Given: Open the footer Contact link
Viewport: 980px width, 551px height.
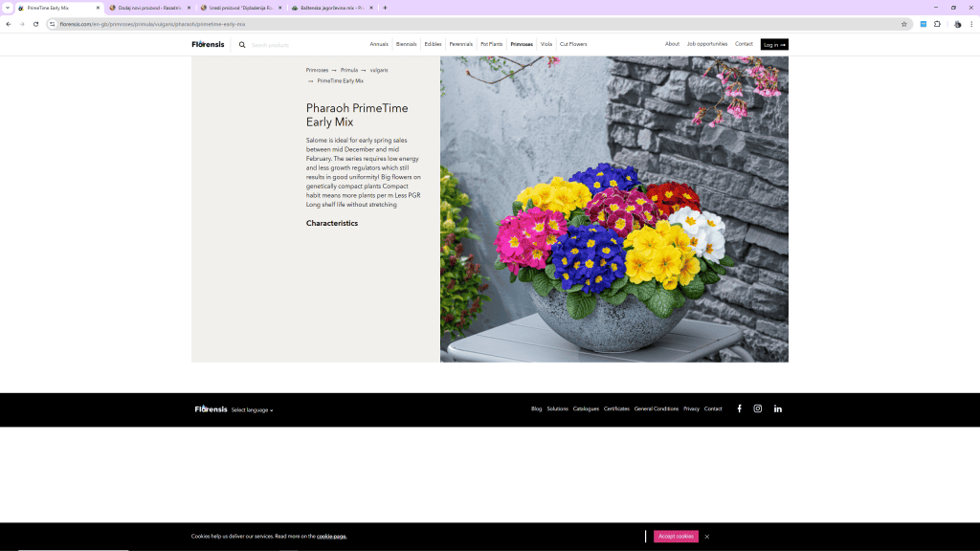Looking at the screenshot, I should tap(713, 409).
